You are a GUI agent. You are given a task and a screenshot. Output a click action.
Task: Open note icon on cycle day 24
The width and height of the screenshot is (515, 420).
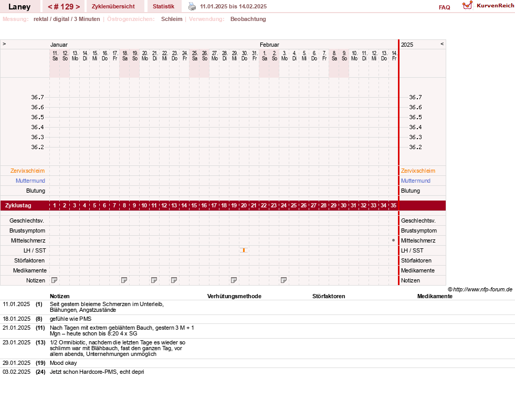pyautogui.click(x=284, y=280)
